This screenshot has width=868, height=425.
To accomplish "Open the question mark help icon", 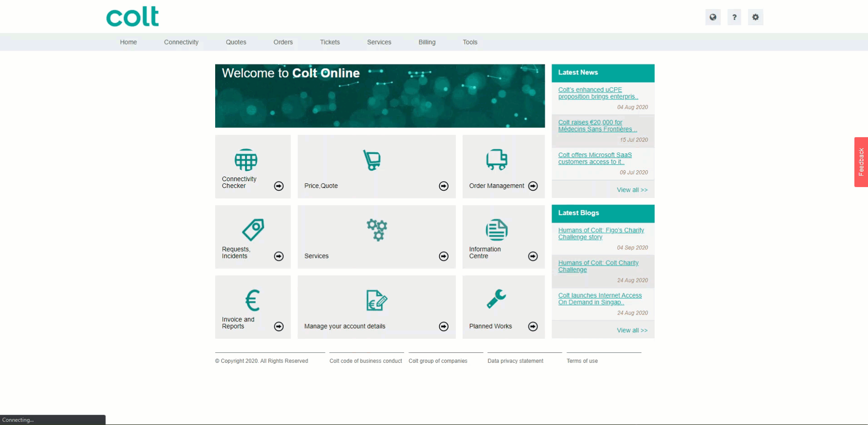I will (x=734, y=17).
